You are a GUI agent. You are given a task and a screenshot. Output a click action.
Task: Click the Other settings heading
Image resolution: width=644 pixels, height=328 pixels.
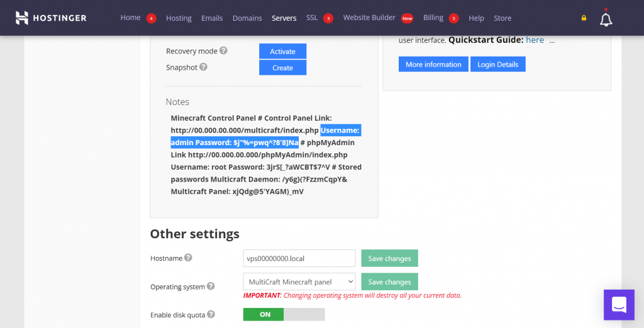(x=195, y=234)
